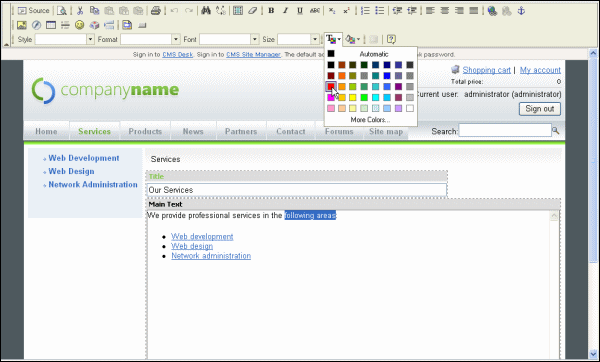Viewport: 600px width, 362px height.
Task: Open the Shopping cart link
Action: [486, 70]
